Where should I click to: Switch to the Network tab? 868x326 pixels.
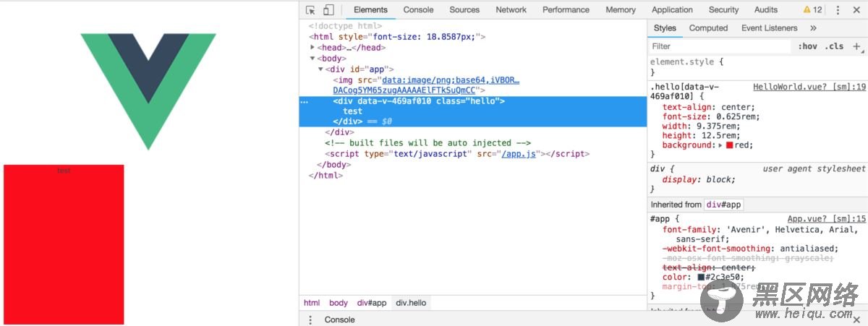coord(511,10)
